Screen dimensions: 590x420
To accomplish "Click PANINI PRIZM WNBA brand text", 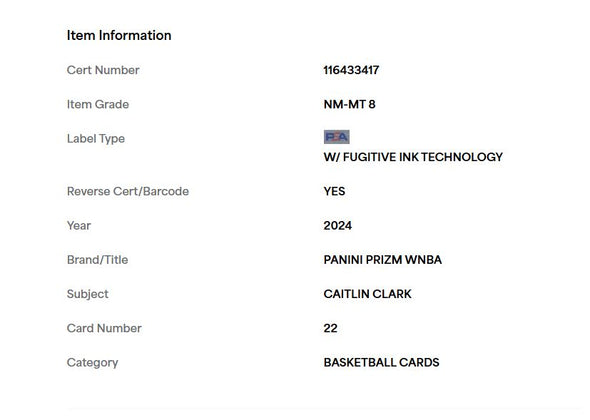I will point(382,260).
